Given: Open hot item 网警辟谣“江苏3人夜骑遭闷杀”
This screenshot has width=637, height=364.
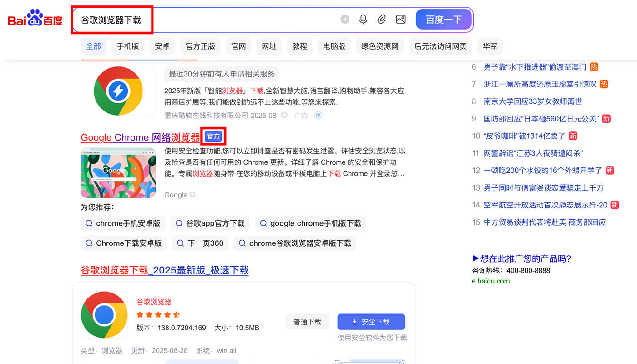Looking at the screenshot, I should pos(533,153).
